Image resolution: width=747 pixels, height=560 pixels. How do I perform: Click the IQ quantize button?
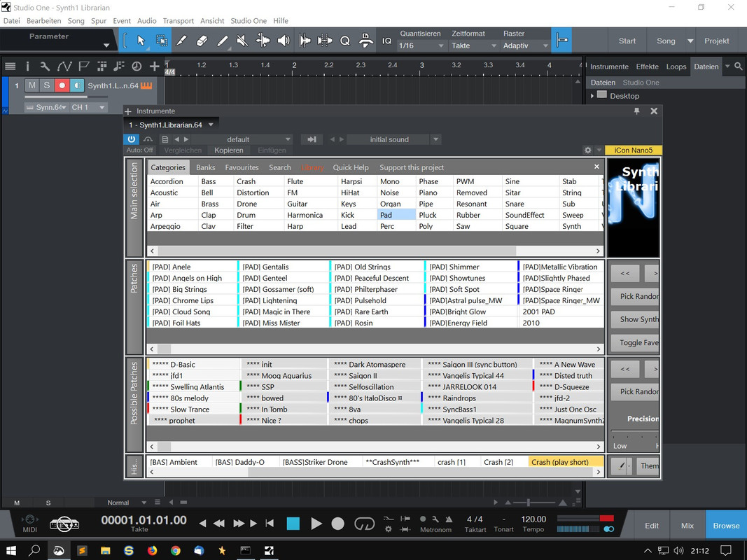tap(387, 41)
